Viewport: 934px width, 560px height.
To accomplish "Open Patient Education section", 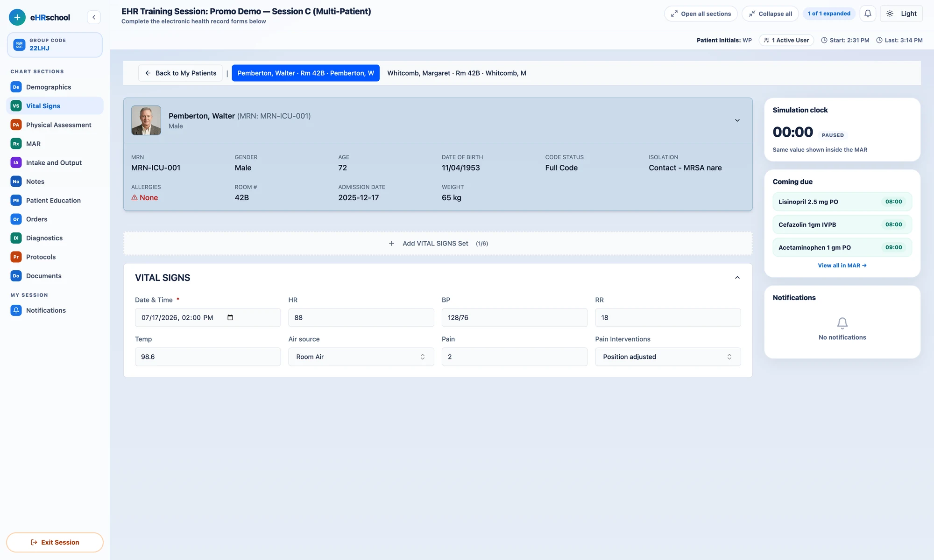I will point(55,201).
